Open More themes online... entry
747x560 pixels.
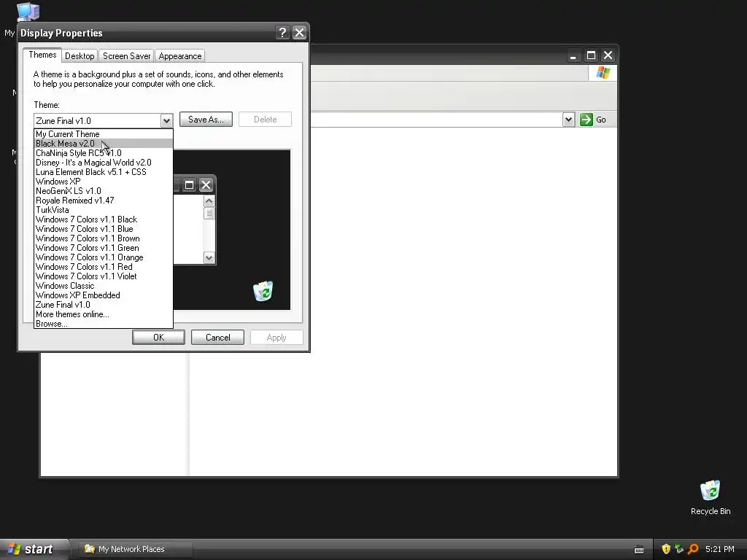(104, 314)
